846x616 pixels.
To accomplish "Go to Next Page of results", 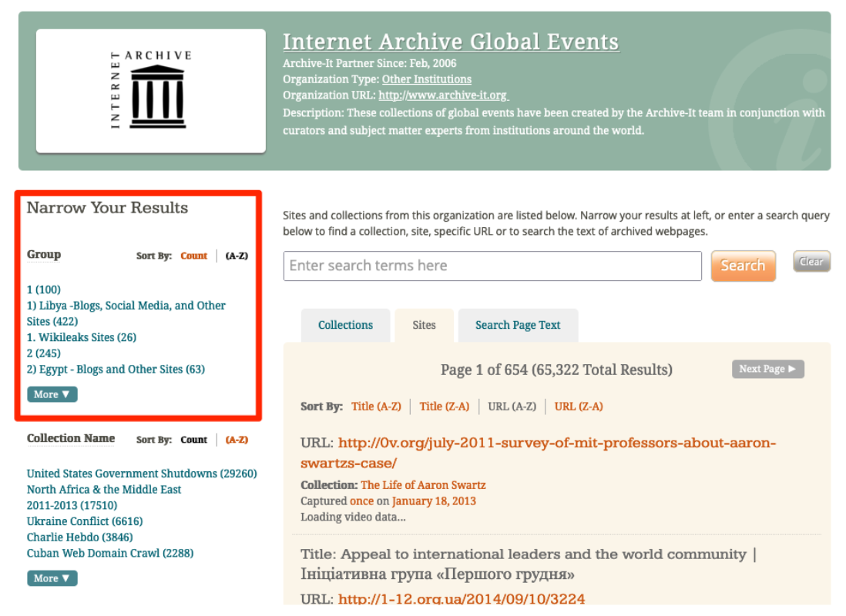I will point(767,369).
